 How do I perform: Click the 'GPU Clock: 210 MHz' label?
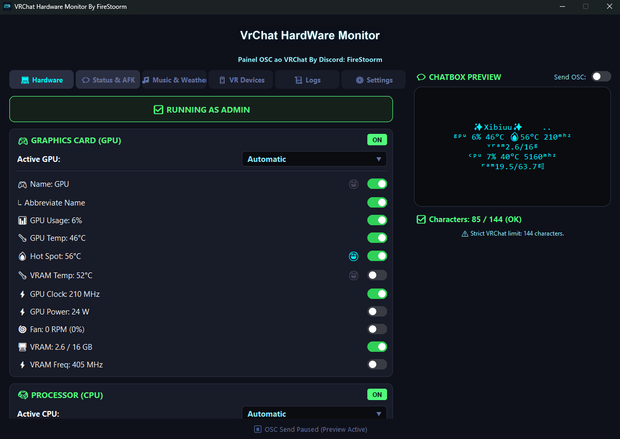tap(65, 294)
